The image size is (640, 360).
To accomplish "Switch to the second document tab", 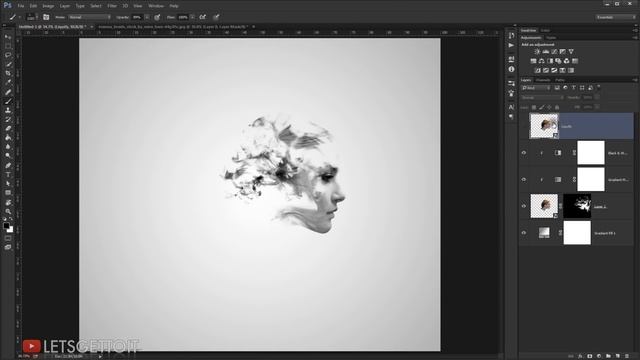I will point(172,27).
